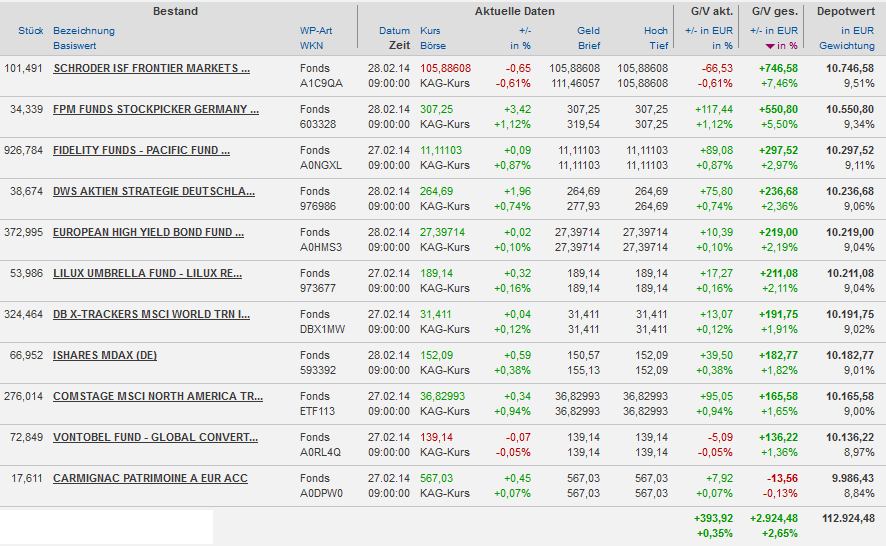Sort by Tief column header
886x546 pixels.
click(659, 46)
